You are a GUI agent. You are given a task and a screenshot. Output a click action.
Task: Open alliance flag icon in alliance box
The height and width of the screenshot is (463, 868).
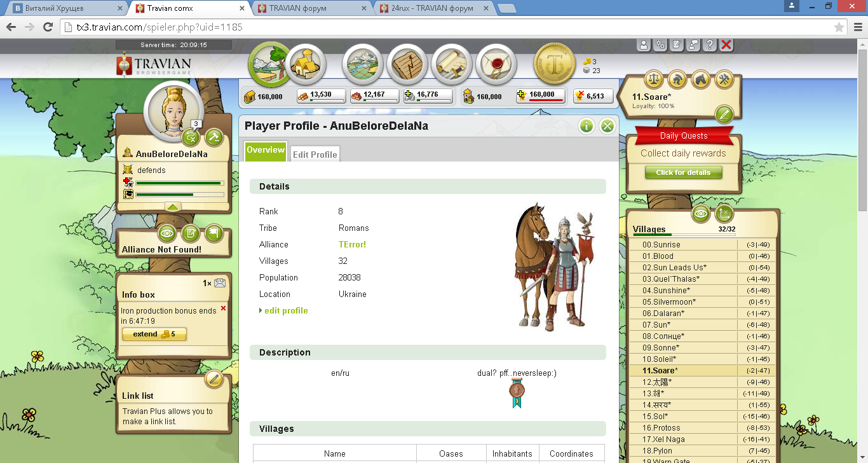(214, 233)
